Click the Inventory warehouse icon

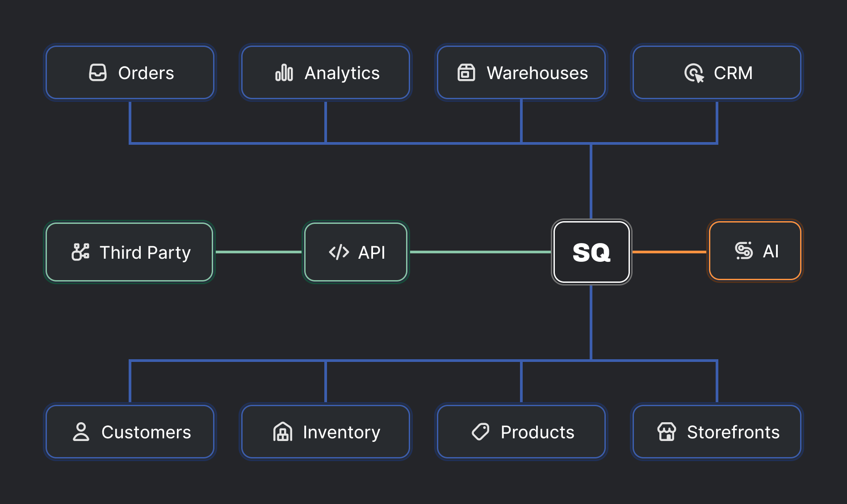click(x=282, y=432)
